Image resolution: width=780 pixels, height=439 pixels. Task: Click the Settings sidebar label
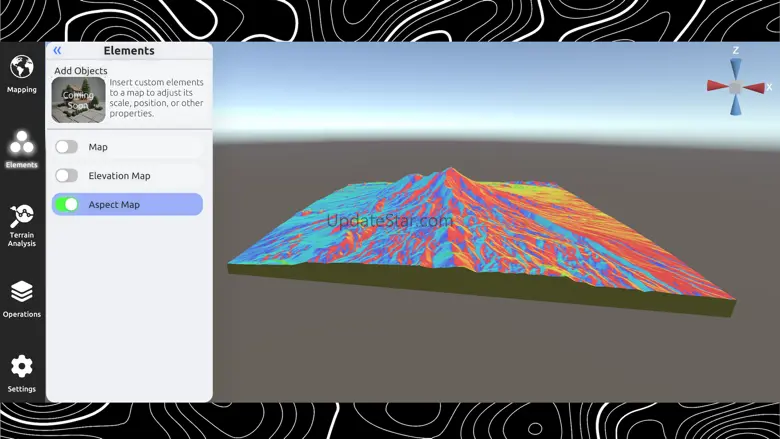pyautogui.click(x=21, y=389)
